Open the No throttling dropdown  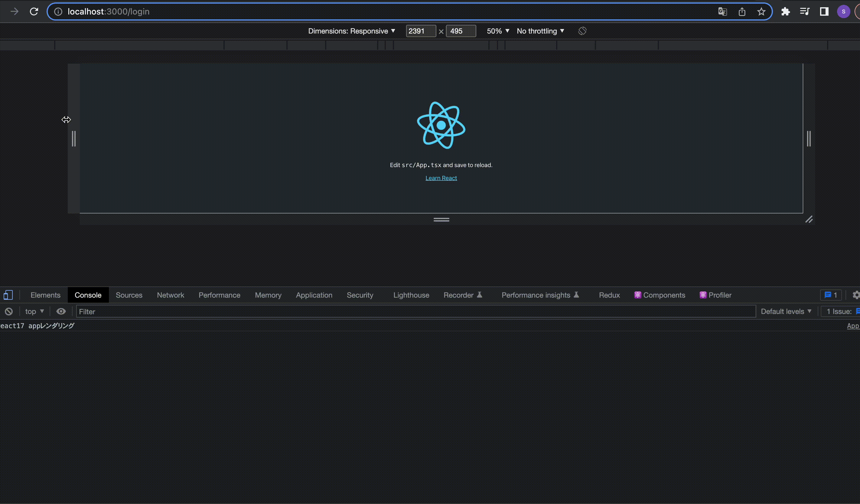click(x=540, y=31)
